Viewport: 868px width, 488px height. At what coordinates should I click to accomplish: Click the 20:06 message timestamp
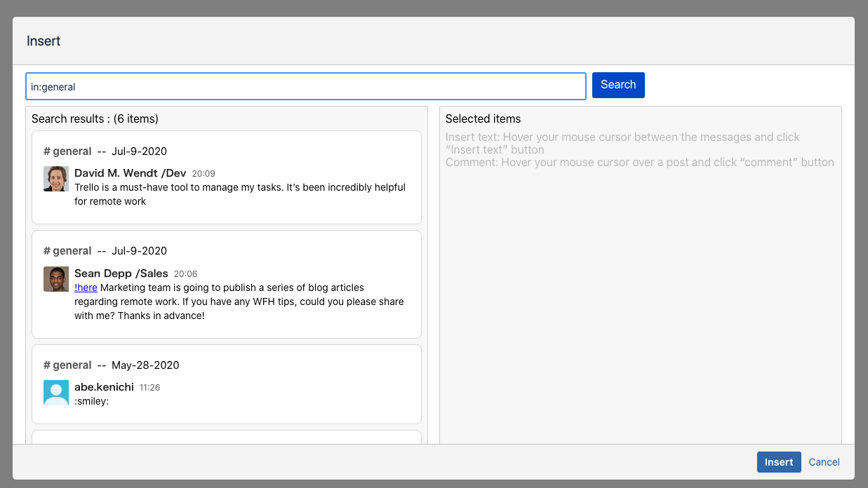pos(185,274)
